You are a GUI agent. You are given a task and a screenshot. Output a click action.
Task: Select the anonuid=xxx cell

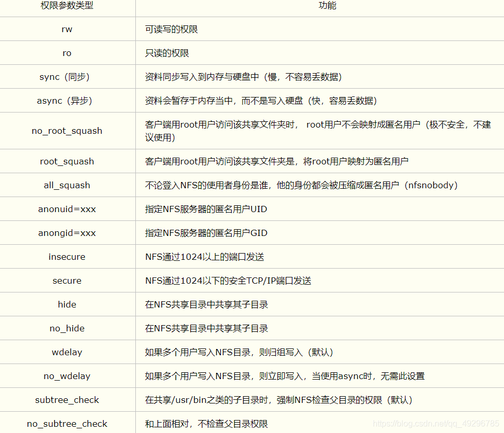click(x=67, y=209)
